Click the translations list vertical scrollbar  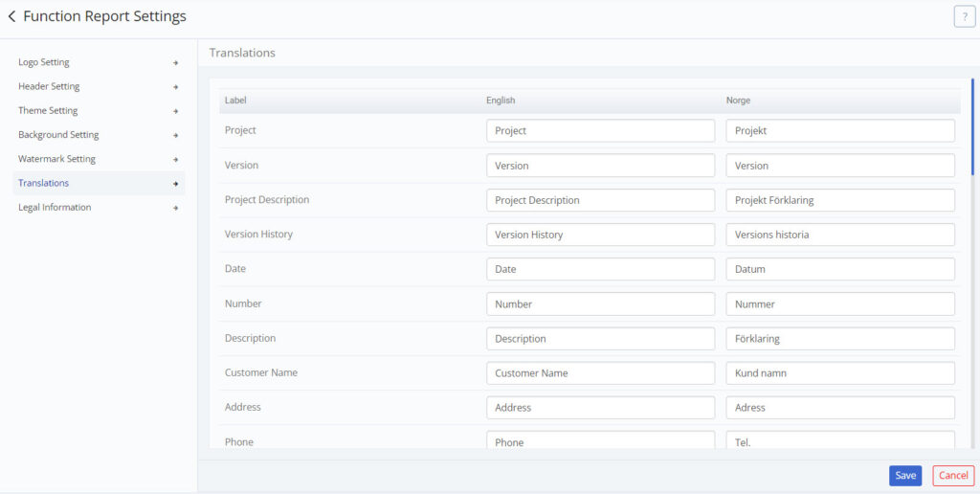(972, 126)
